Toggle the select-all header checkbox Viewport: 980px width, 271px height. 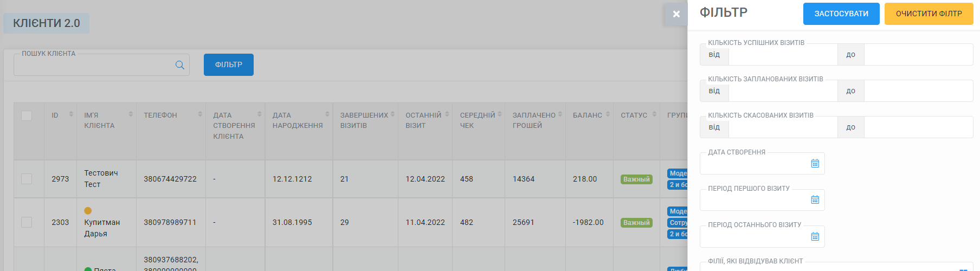point(27,115)
